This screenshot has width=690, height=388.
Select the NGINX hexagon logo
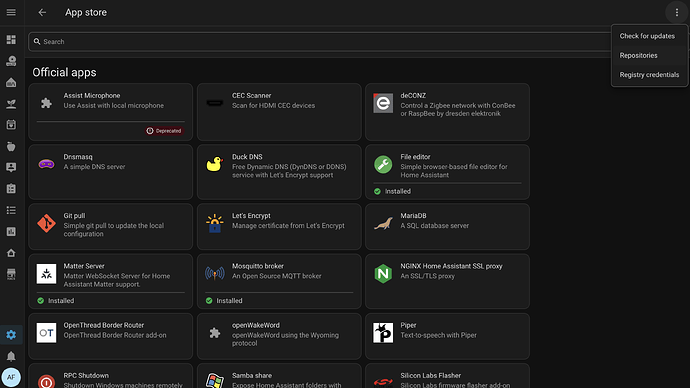point(383,274)
